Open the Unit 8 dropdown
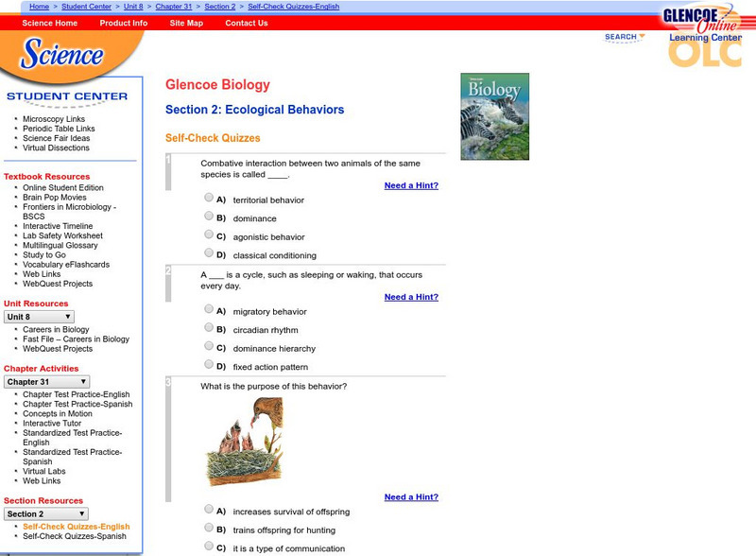Viewport: 756px width, 556px height. (39, 317)
